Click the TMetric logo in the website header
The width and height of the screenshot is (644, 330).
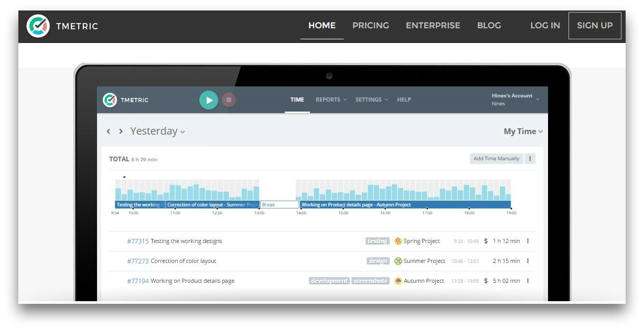coord(38,26)
